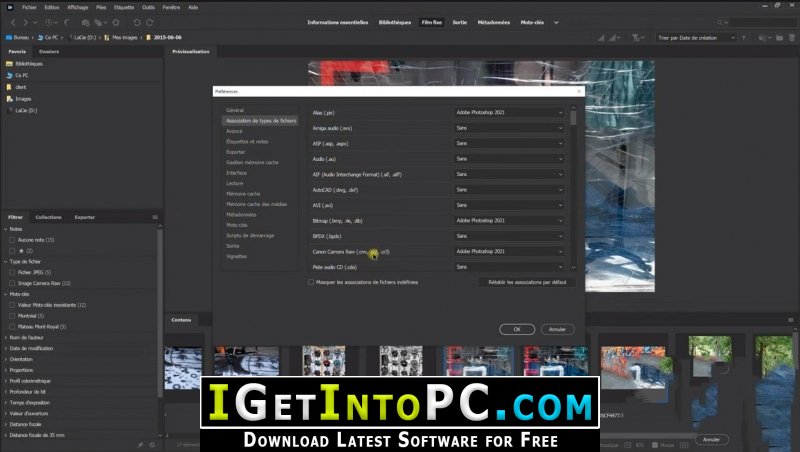Click the create new folder icon

click(x=780, y=38)
